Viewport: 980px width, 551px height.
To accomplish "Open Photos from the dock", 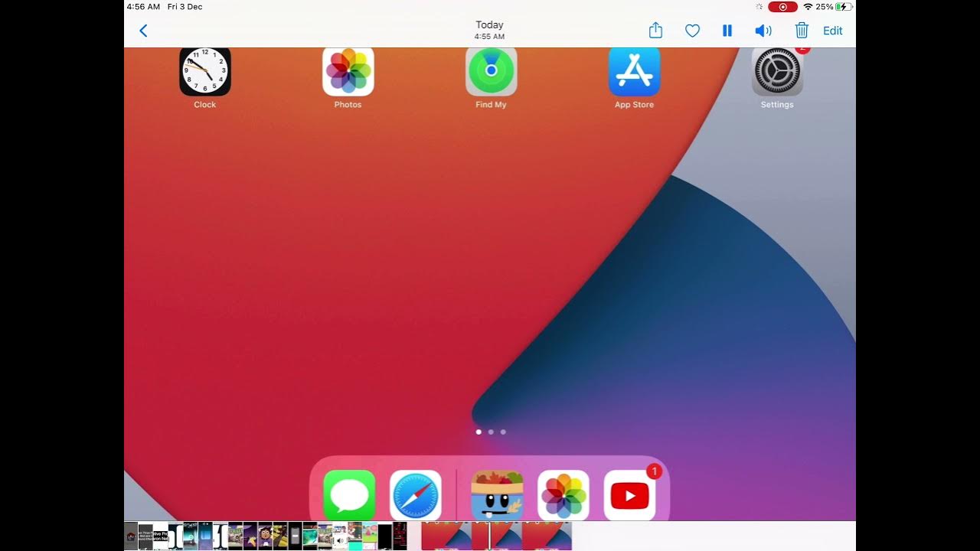I will point(563,495).
